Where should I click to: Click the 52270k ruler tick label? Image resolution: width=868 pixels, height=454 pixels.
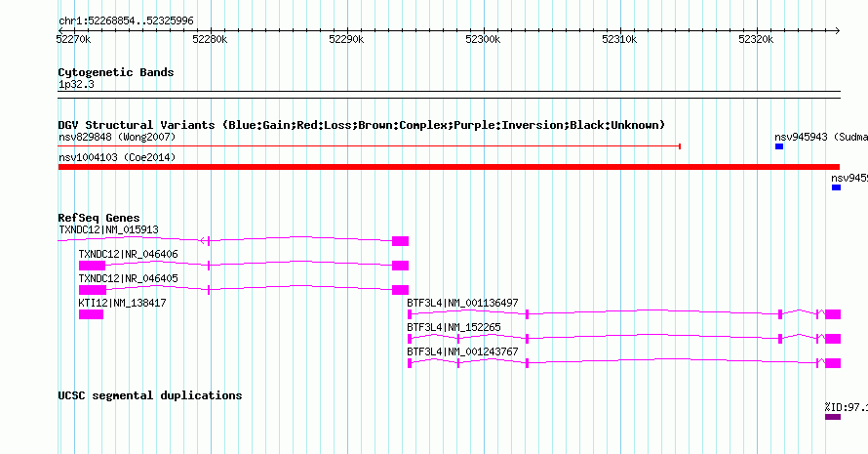click(x=73, y=39)
